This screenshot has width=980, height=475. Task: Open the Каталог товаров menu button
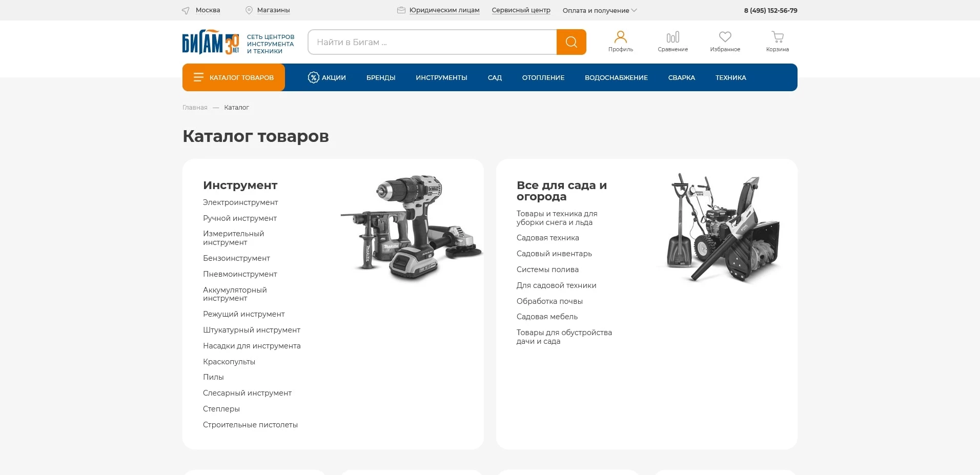234,77
